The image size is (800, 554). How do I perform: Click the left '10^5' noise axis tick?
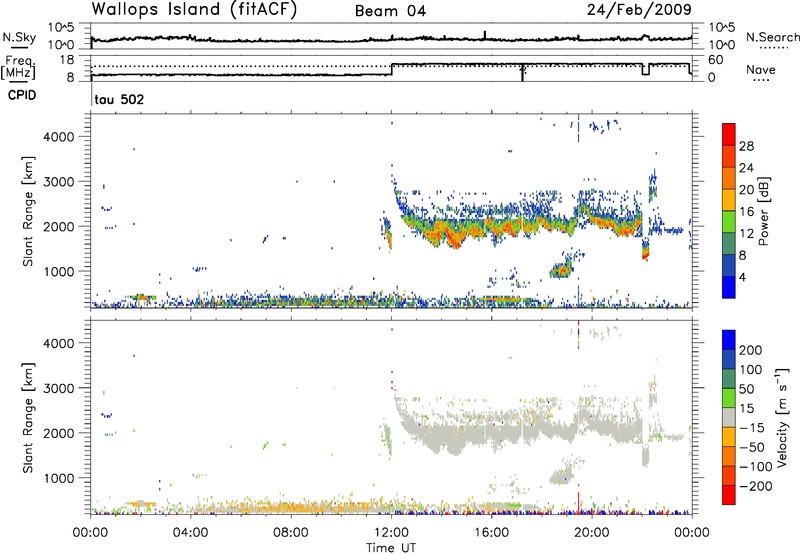pyautogui.click(x=61, y=27)
